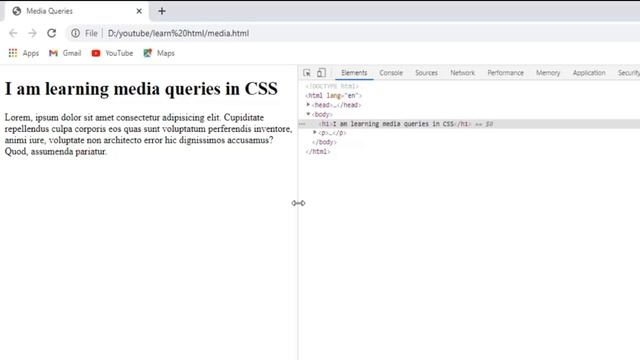The width and height of the screenshot is (640, 360).
Task: Select the closing </body> tag line
Action: (x=324, y=142)
